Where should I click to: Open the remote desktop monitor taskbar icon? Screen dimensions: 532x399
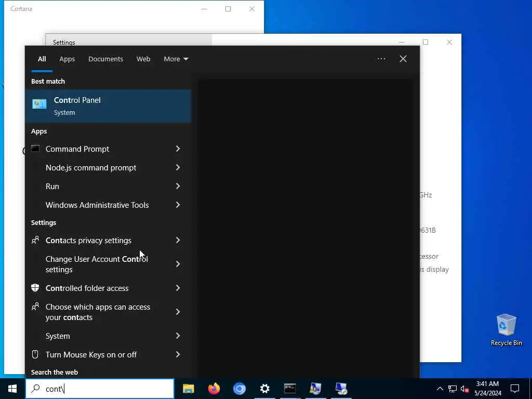(x=341, y=389)
